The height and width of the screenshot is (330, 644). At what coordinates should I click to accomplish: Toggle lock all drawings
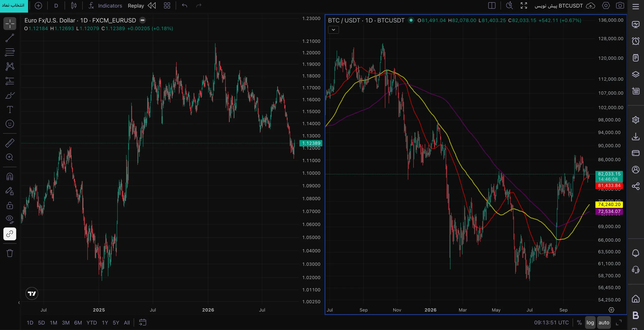[x=10, y=205]
